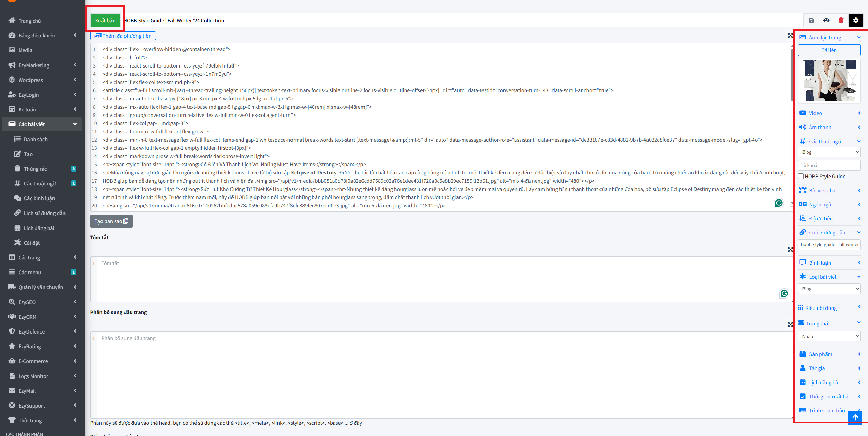The width and height of the screenshot is (868, 436).
Task: Click the preview eye icon
Action: point(826,20)
